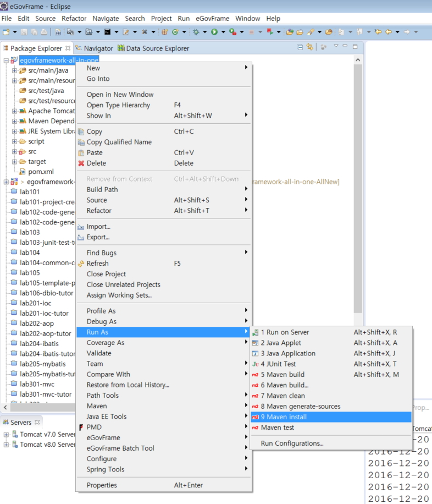Expand the Tomcat v7.0 Server entry
Screen dimensions: 432x504
pos(6,434)
